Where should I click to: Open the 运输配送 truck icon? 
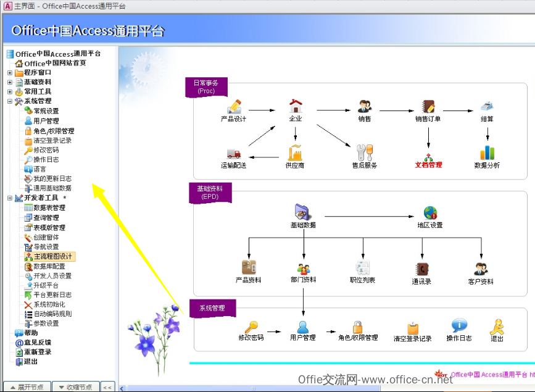[234, 154]
